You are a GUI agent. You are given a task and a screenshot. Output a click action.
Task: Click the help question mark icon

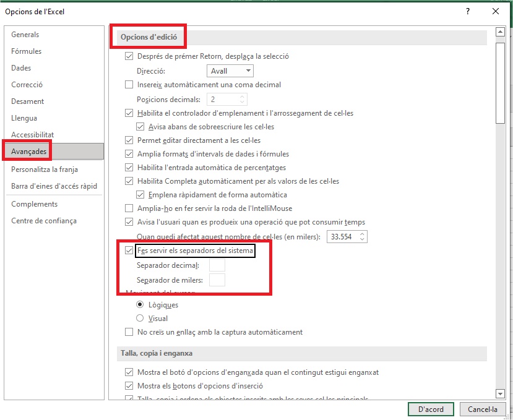468,12
